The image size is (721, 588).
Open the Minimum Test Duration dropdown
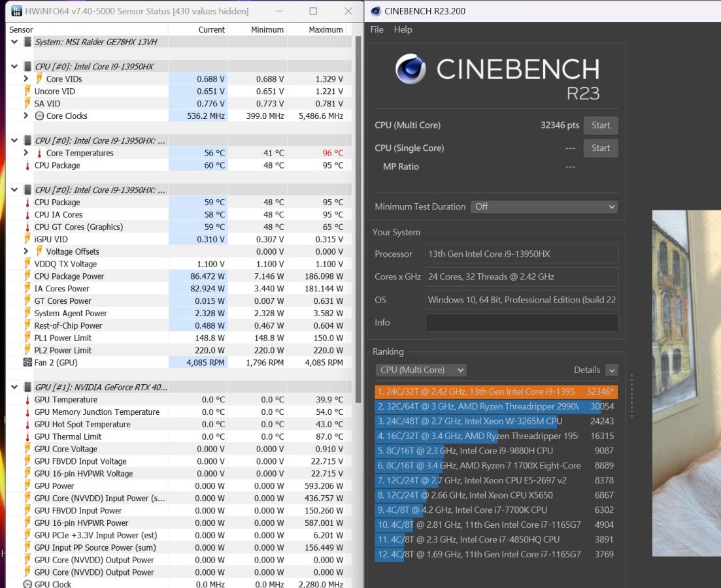tap(544, 206)
